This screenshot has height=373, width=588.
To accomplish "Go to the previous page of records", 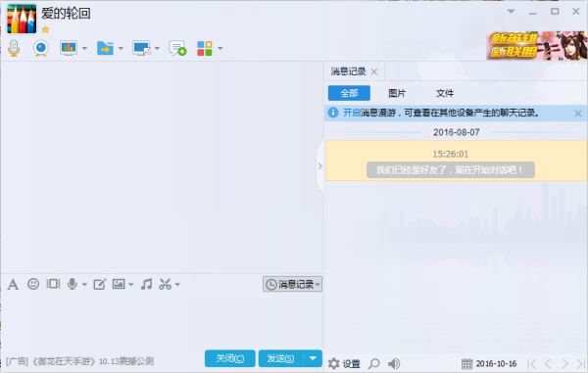I will click(548, 363).
